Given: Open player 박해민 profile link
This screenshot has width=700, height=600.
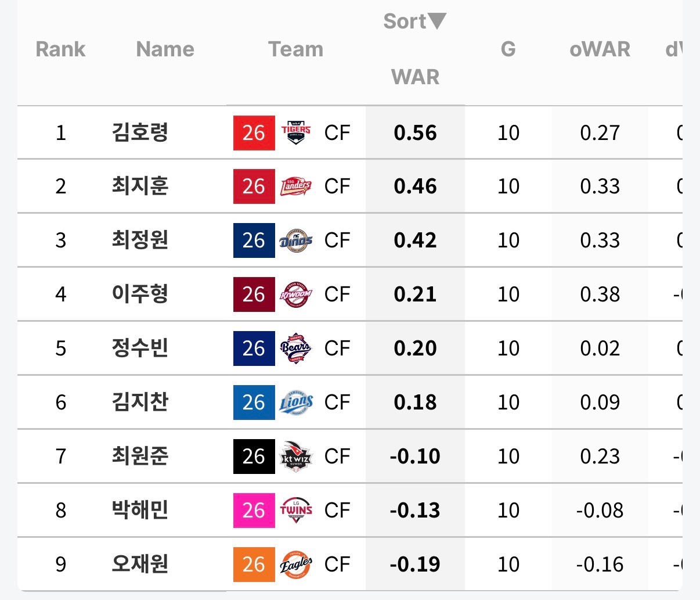Looking at the screenshot, I should pos(140,511).
